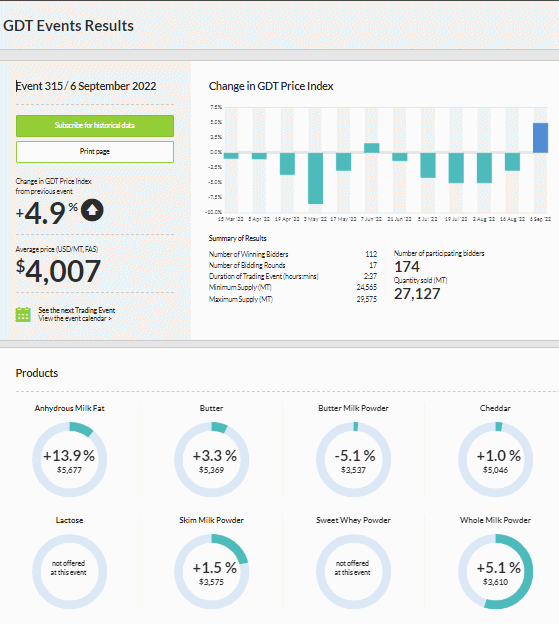
Task: Click the Number of Winning Bidders row
Action: pos(293,254)
